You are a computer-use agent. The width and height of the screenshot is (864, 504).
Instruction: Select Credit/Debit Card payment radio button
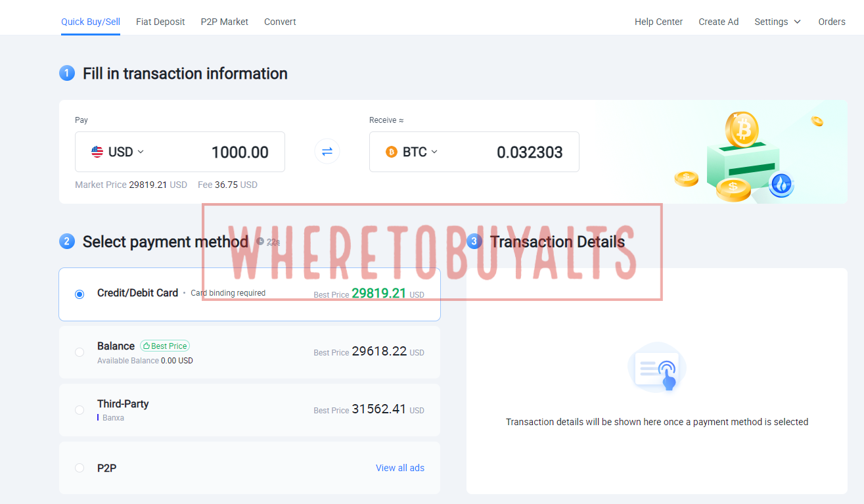coord(80,294)
